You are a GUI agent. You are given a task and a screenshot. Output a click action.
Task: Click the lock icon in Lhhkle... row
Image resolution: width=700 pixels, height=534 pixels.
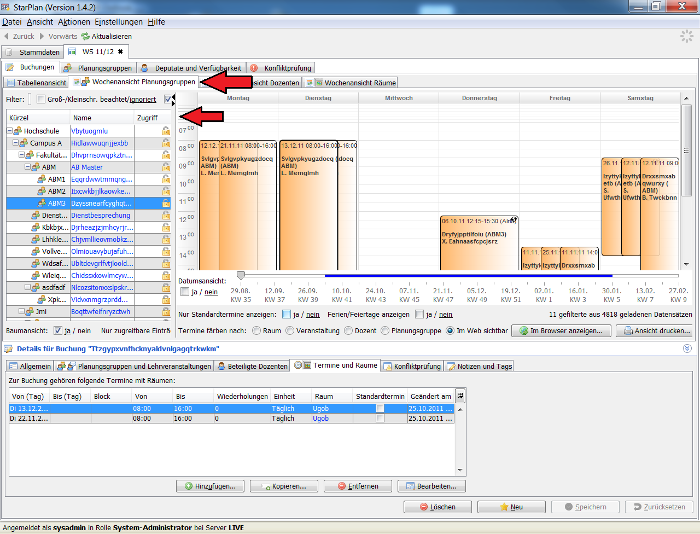pos(166,239)
